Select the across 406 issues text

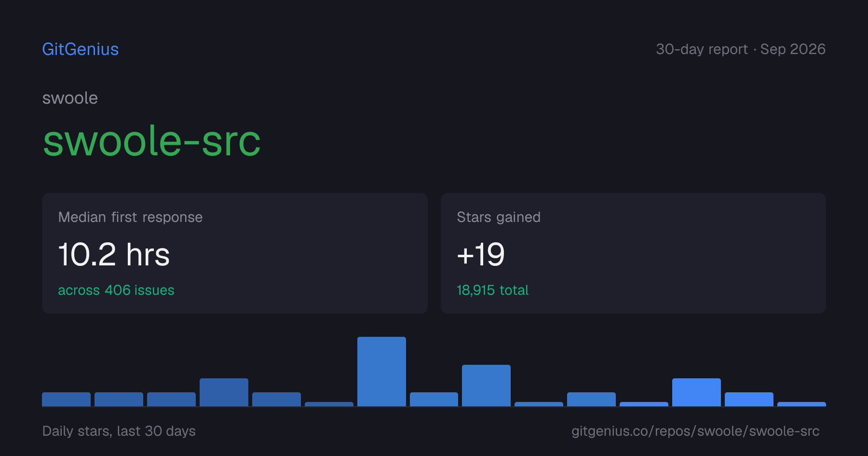(x=116, y=290)
